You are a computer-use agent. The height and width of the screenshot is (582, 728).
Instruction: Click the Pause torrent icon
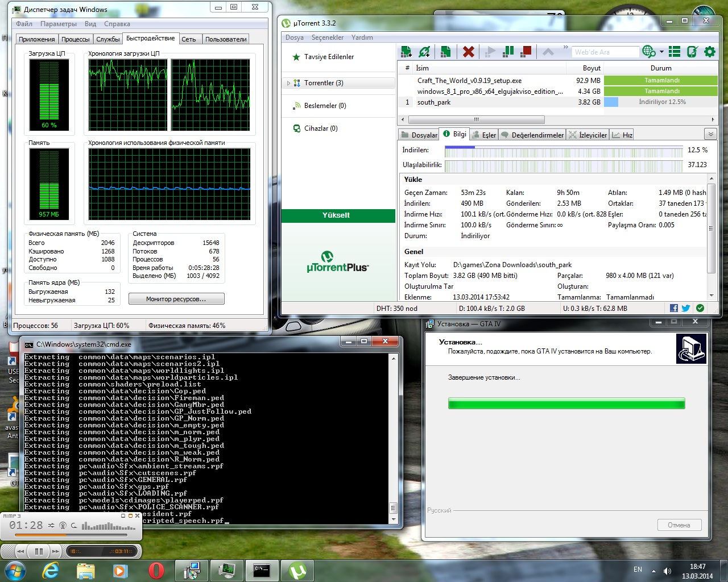[508, 52]
